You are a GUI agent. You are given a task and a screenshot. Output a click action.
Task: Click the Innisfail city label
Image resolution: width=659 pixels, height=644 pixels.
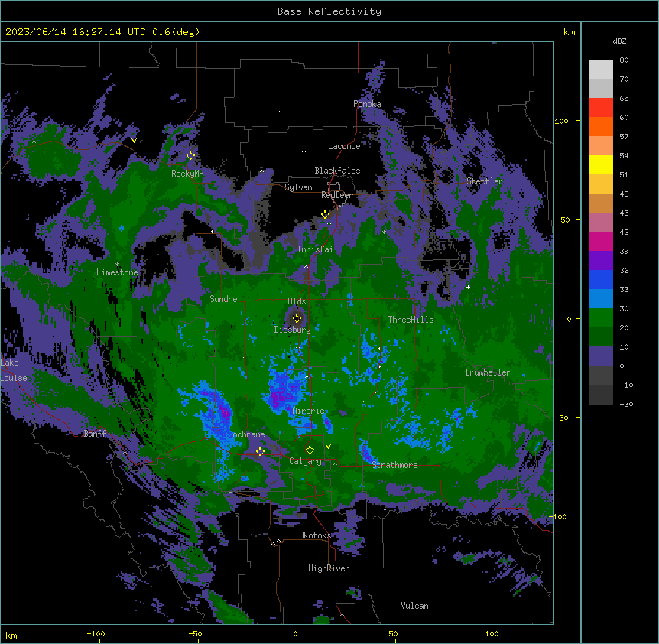(317, 249)
